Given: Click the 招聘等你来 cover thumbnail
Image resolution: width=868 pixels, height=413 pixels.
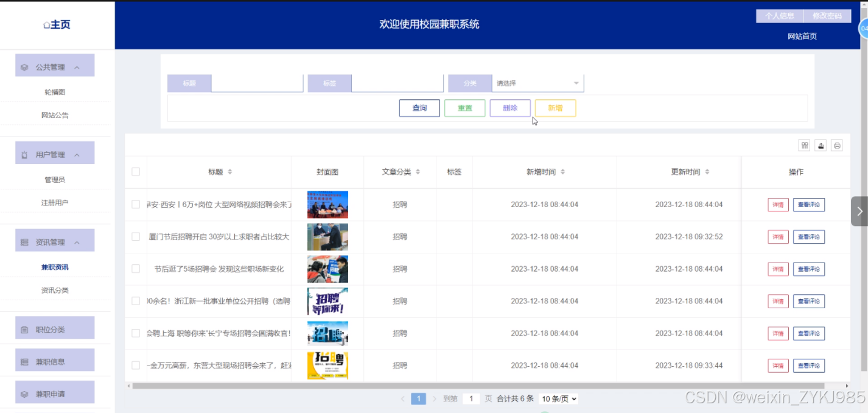Looking at the screenshot, I should [327, 301].
